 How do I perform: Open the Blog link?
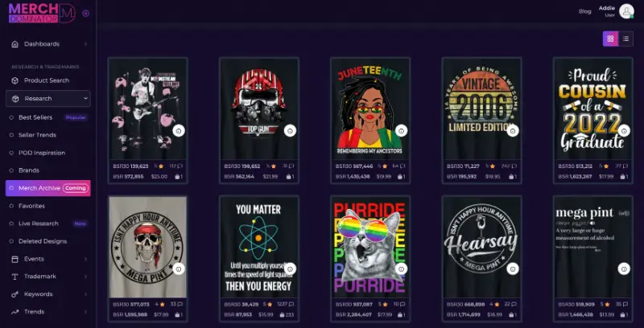(x=585, y=11)
